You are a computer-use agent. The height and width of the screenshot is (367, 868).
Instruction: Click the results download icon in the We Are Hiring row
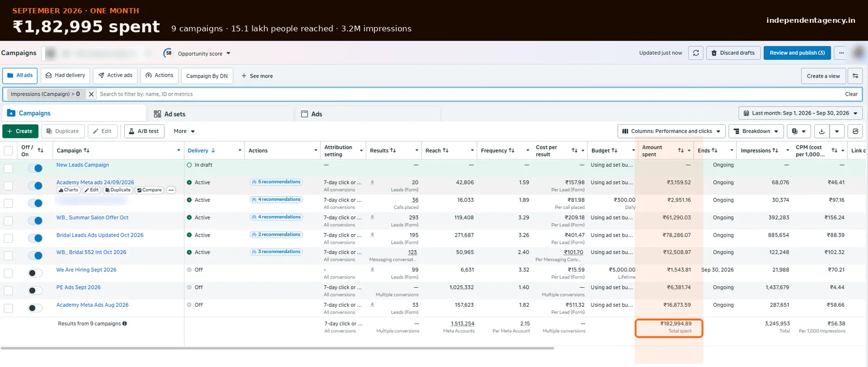pyautogui.click(x=372, y=270)
